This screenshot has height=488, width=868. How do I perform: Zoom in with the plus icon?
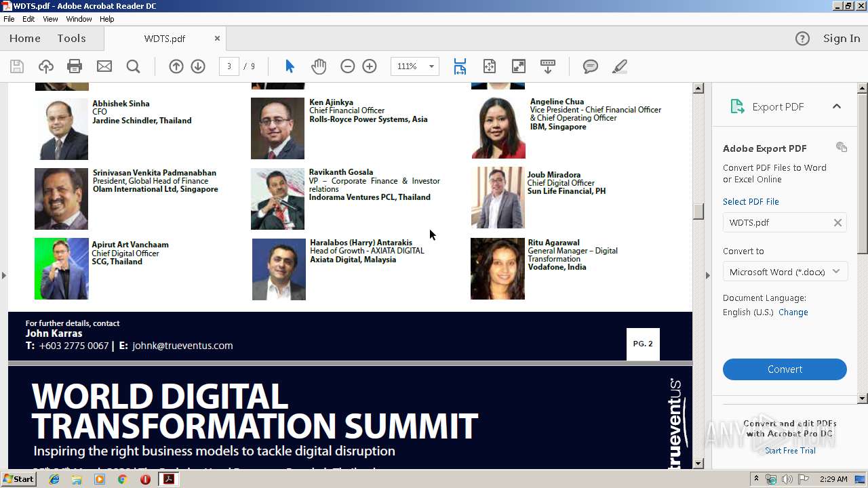point(370,66)
